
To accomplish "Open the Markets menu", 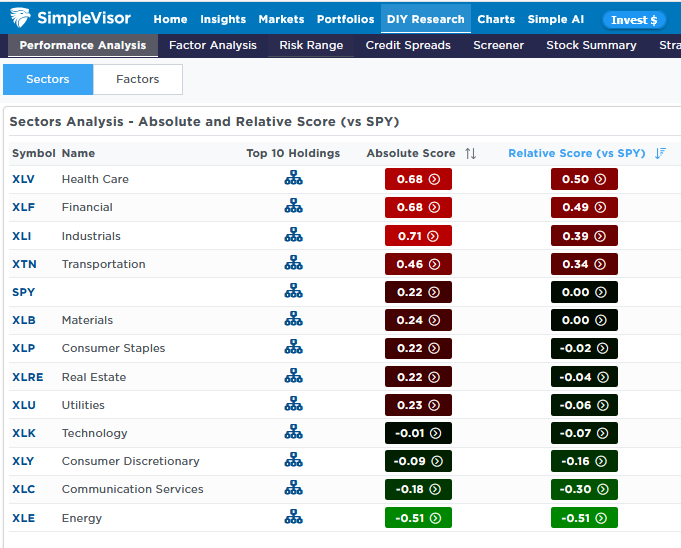I will point(281,19).
